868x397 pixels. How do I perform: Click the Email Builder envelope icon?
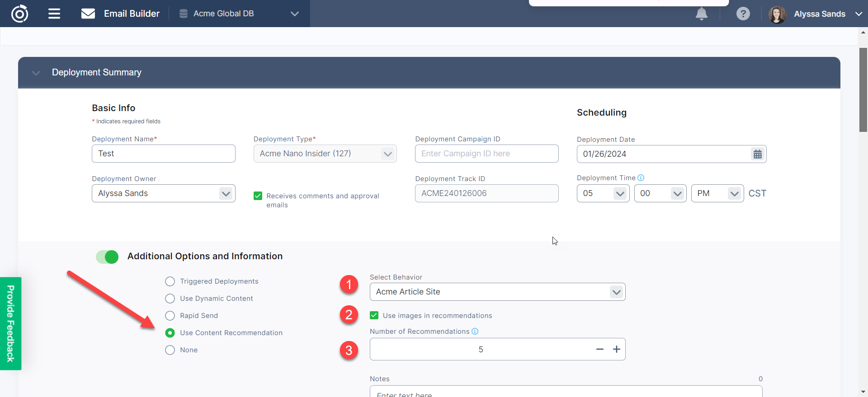click(88, 14)
